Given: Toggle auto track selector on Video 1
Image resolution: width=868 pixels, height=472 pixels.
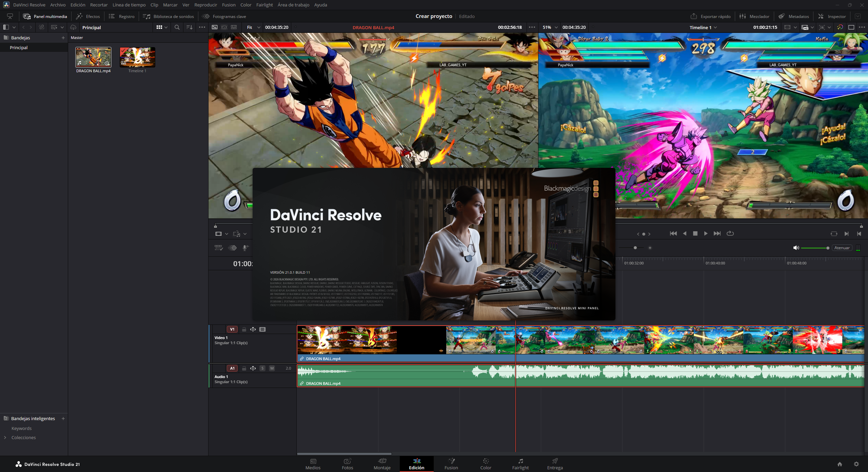Looking at the screenshot, I should [253, 329].
